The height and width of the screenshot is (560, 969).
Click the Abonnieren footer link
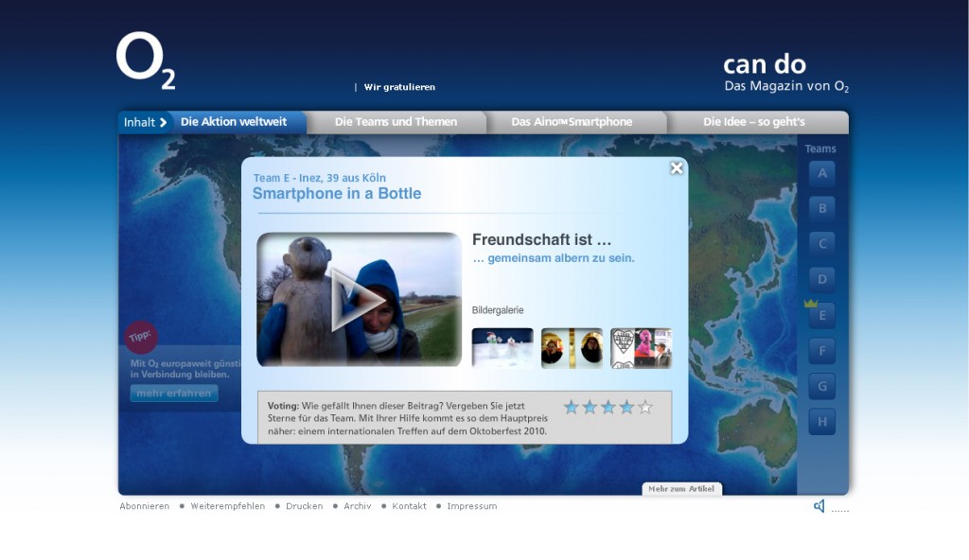point(144,506)
